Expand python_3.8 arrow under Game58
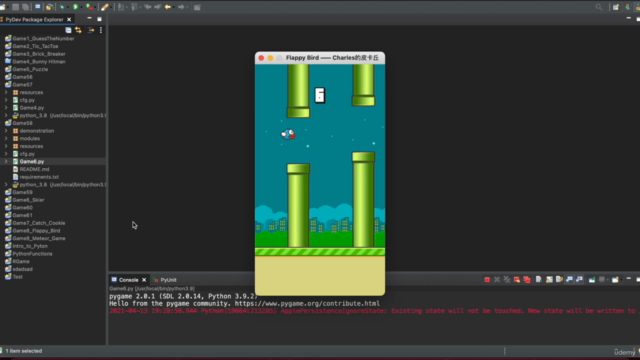 (x=6, y=185)
